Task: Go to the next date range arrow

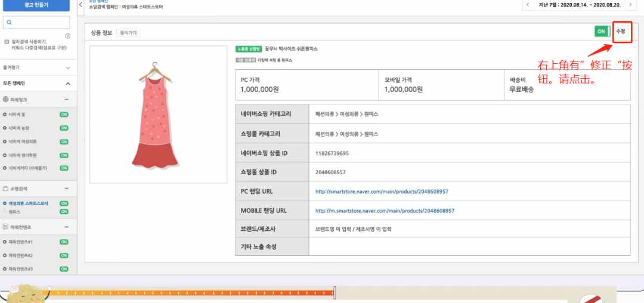Action: click(630, 5)
